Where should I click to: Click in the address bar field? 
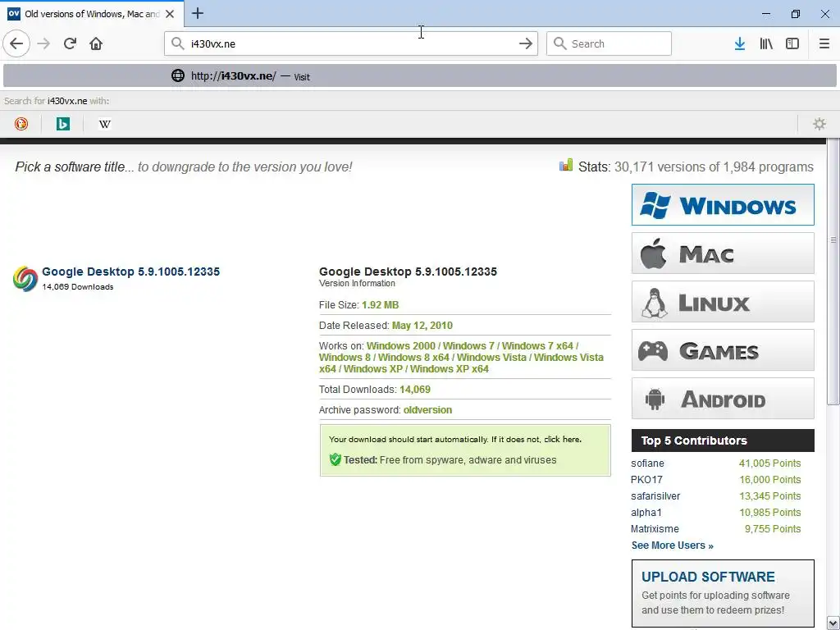[x=351, y=43]
